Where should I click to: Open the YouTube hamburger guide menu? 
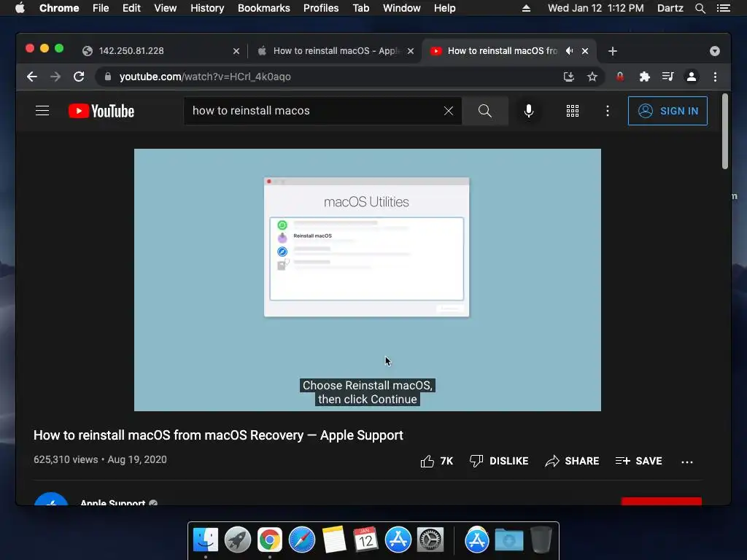tap(42, 111)
